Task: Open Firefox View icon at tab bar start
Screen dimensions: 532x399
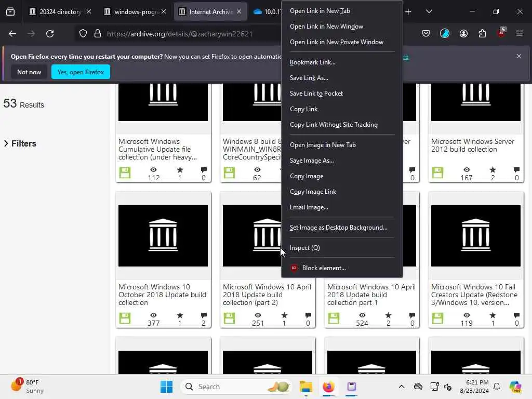Action: coord(10,11)
